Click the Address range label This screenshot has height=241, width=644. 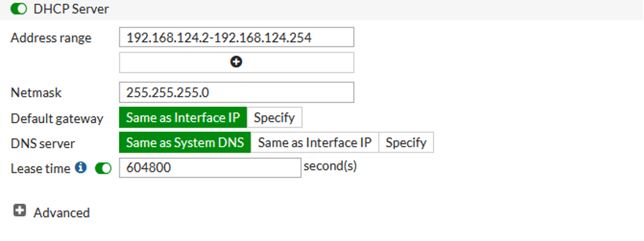coord(51,38)
